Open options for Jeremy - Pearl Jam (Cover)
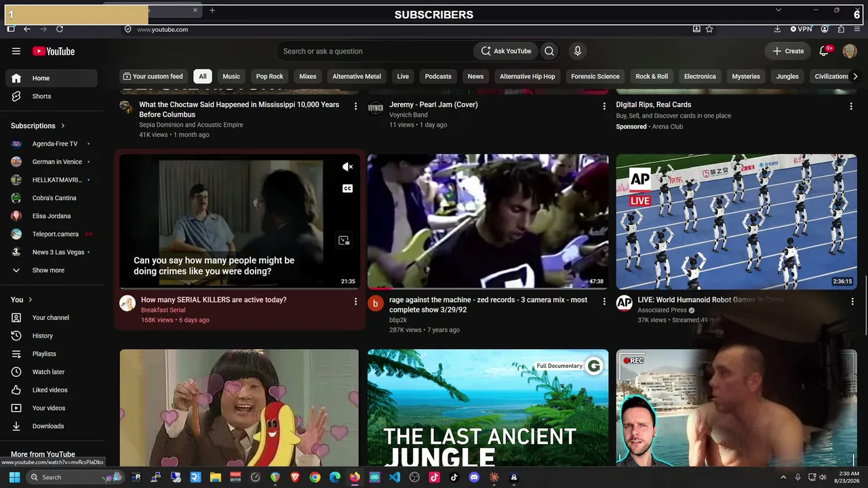The height and width of the screenshot is (488, 868). 604,106
